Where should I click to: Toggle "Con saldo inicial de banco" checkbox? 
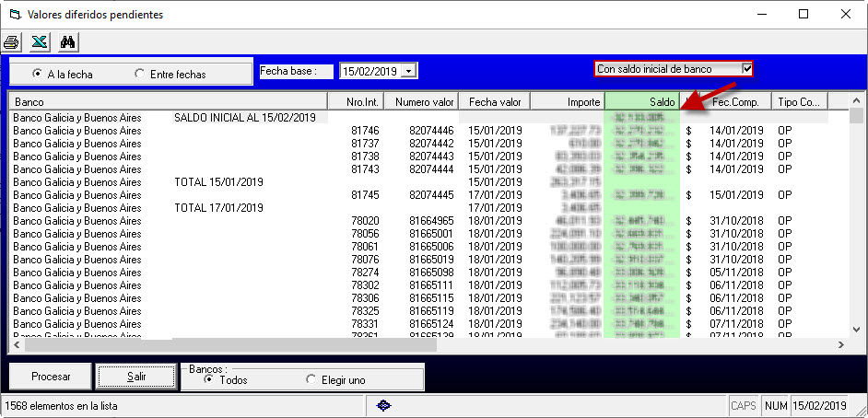coord(747,69)
